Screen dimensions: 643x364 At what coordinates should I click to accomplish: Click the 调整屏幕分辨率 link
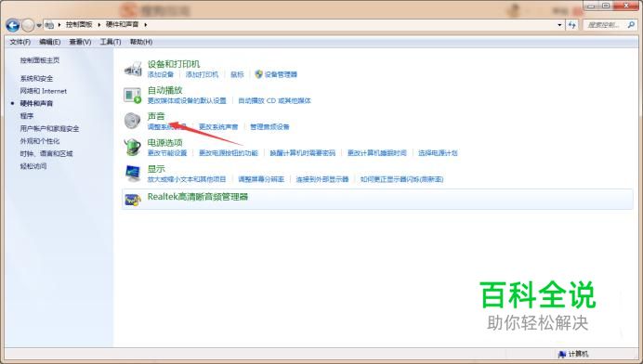click(x=261, y=179)
